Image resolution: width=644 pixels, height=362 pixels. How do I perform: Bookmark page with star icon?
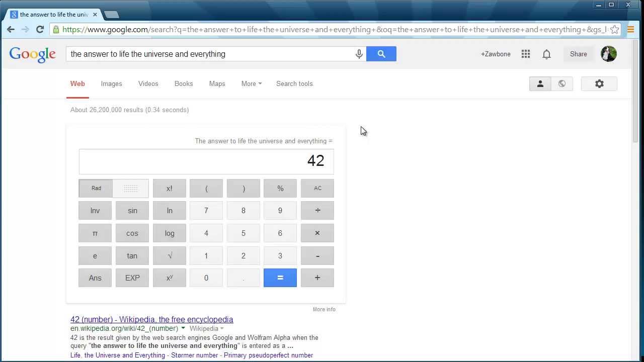614,30
